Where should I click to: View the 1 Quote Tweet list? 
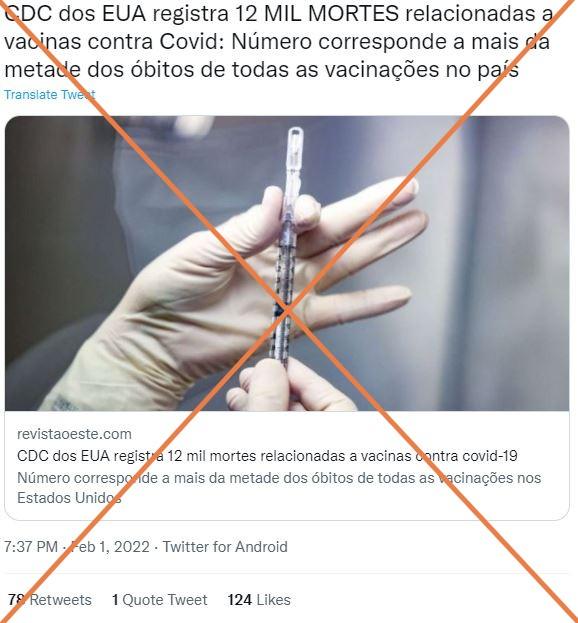tap(160, 600)
